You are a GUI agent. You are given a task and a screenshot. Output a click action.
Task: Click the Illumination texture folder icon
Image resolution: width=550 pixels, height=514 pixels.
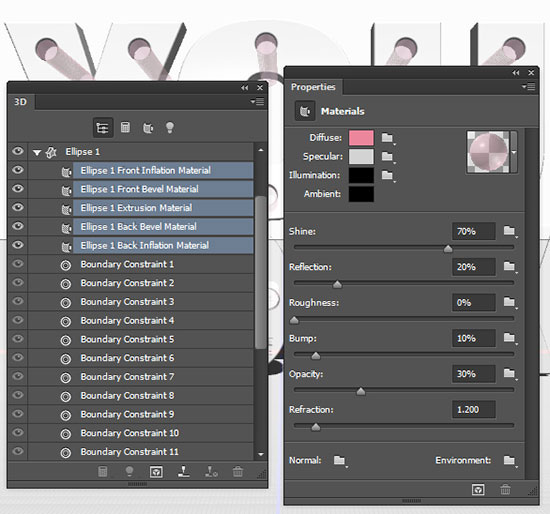[x=387, y=175]
